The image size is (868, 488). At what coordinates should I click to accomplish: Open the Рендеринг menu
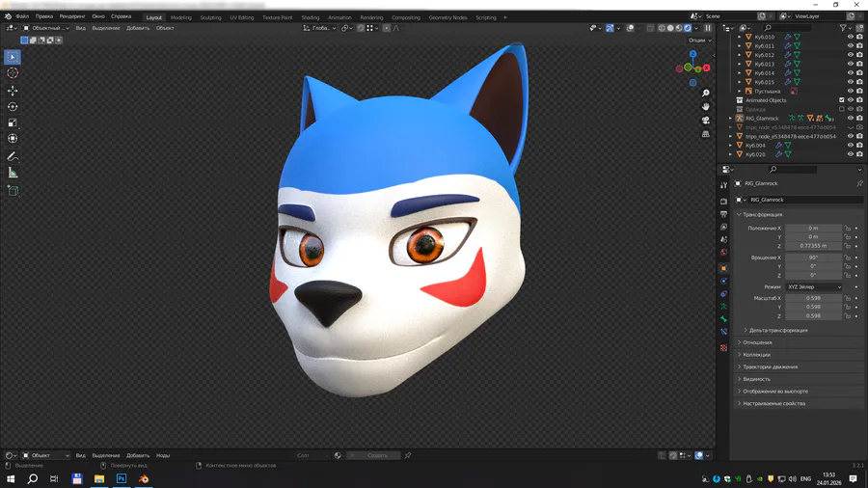tap(72, 16)
